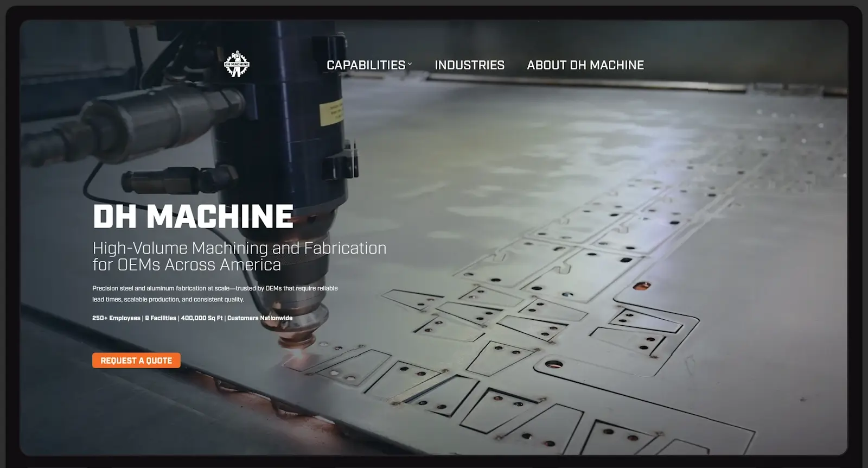Click the Precision steel and aluminum paragraph
This screenshot has width=868, height=468.
point(215,294)
